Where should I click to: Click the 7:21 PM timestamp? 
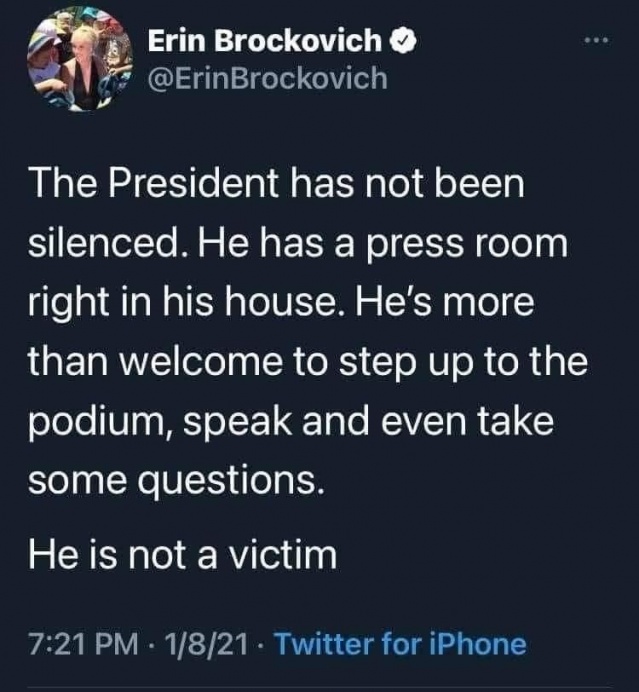click(x=83, y=644)
